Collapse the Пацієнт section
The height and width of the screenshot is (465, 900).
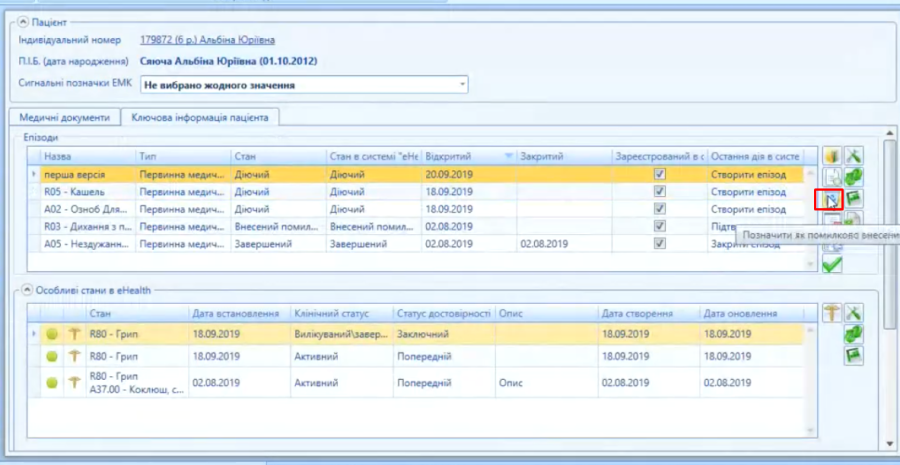click(23, 22)
